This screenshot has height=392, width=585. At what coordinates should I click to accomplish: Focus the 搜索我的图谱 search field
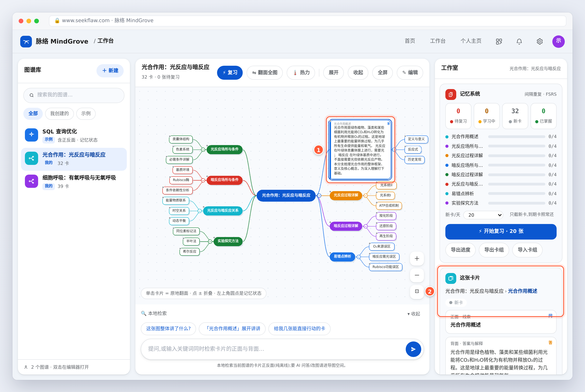(74, 95)
